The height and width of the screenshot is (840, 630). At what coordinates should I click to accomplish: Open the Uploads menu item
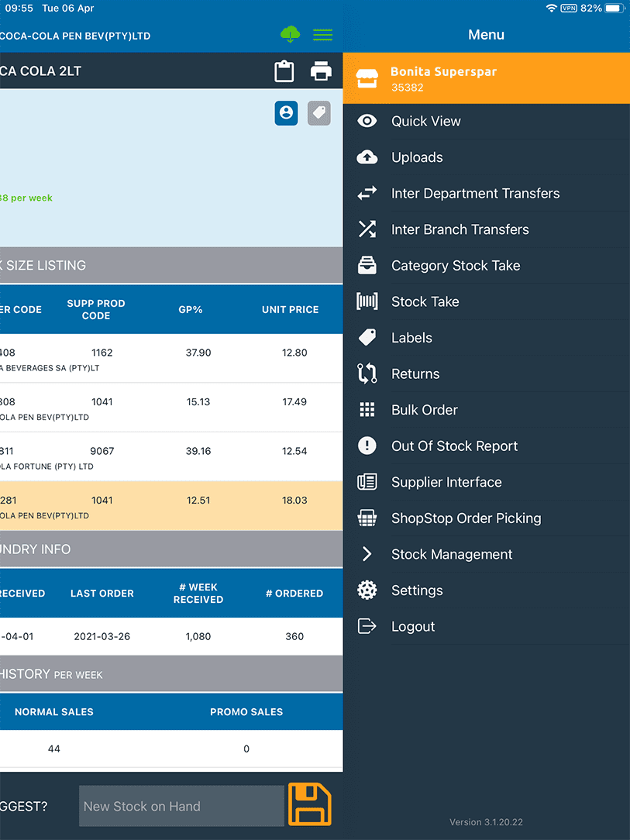pyautogui.click(x=486, y=157)
